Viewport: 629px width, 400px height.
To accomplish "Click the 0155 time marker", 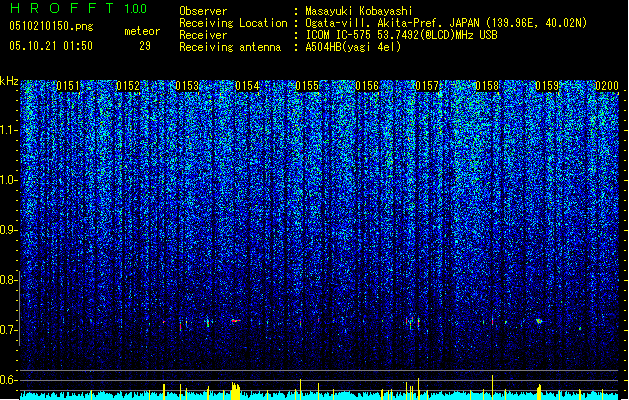I will click(x=307, y=86).
